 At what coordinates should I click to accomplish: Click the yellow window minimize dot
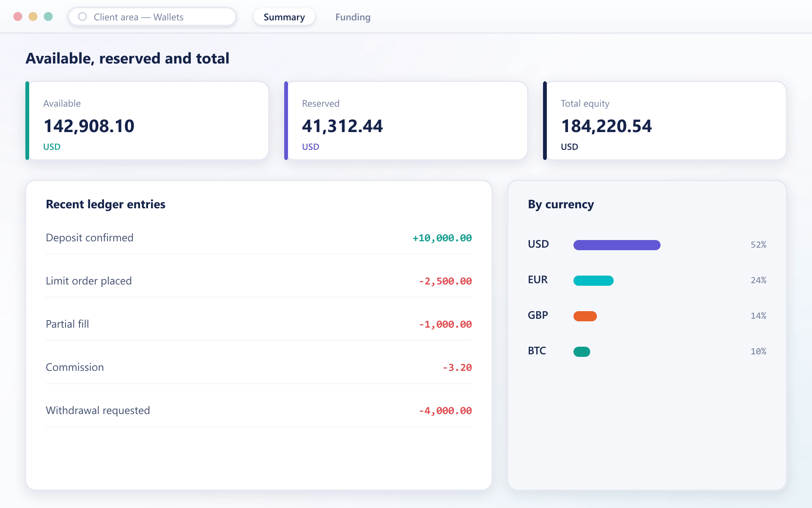[x=33, y=17]
